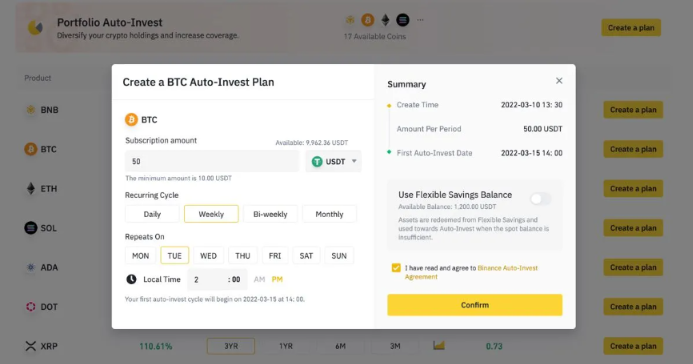Click First Auto-Invest Date 2022-03-15 14:00 value
This screenshot has width=693, height=364.
click(532, 153)
